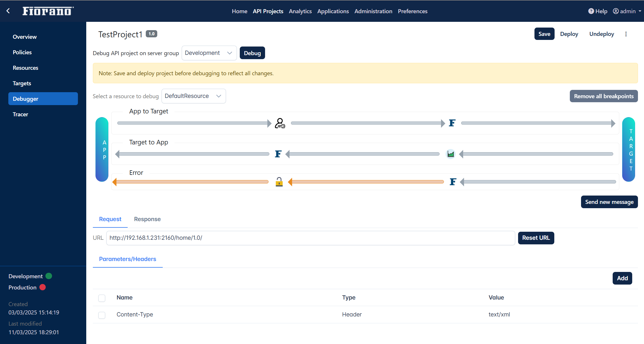Click into the URL input field
Screen dimensions: 644x344
tap(310, 238)
